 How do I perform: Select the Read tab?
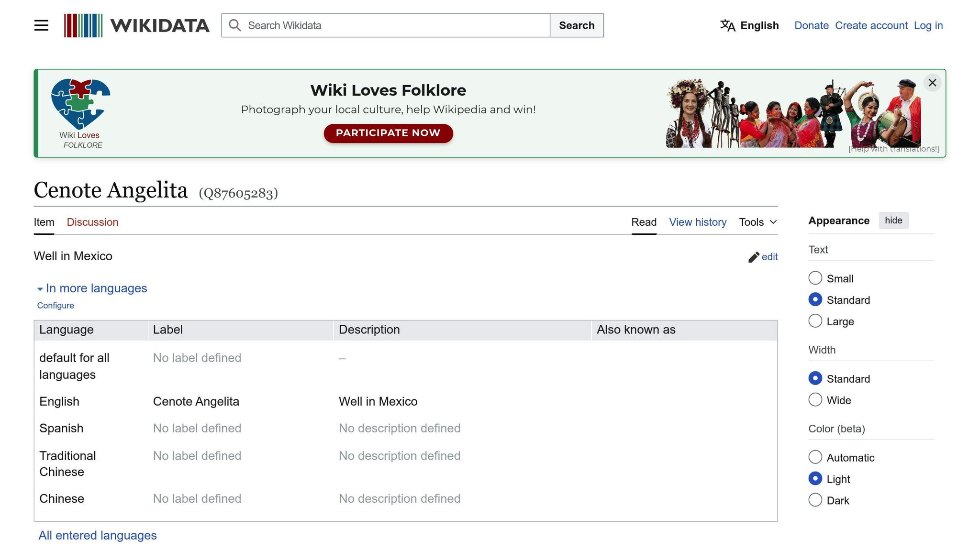point(644,222)
